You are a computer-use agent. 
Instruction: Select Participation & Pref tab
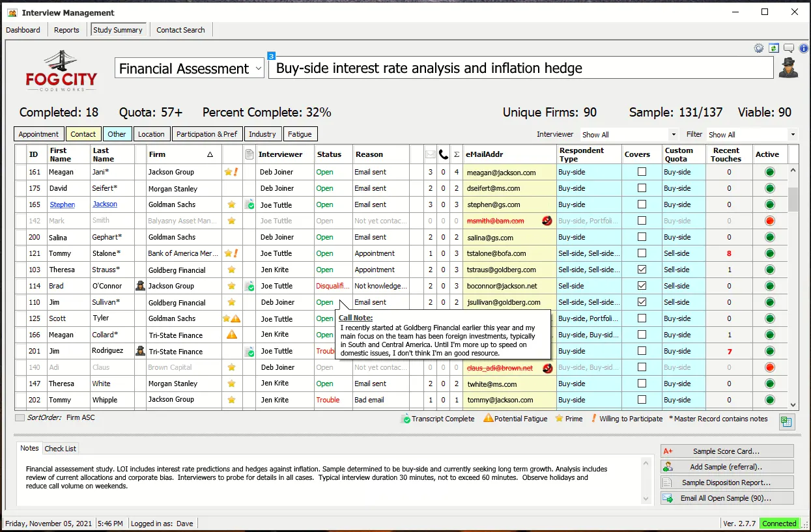point(206,134)
